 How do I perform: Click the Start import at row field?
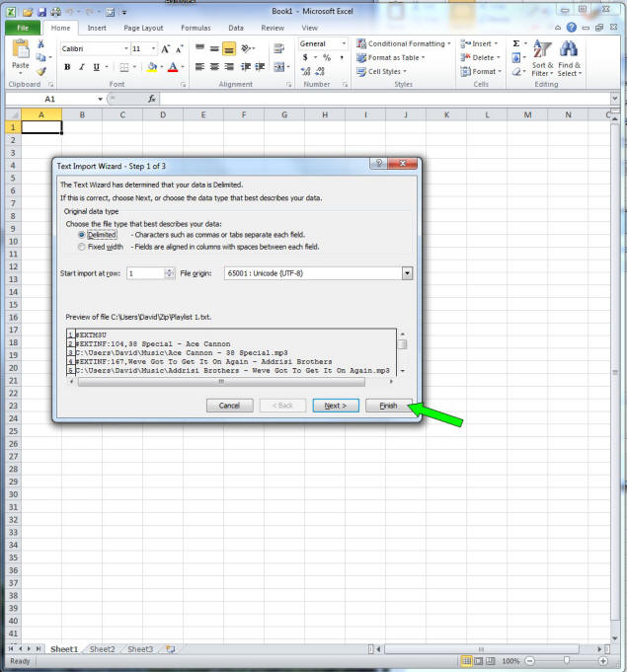pos(146,273)
